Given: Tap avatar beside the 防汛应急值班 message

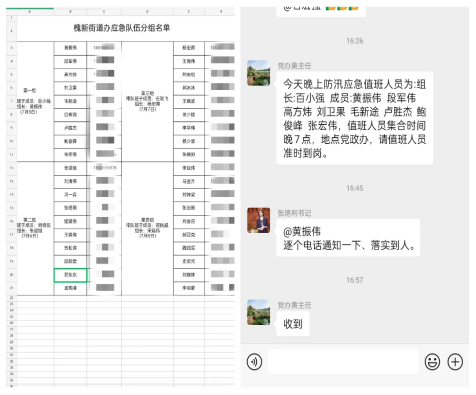Looking at the screenshot, I should (259, 73).
